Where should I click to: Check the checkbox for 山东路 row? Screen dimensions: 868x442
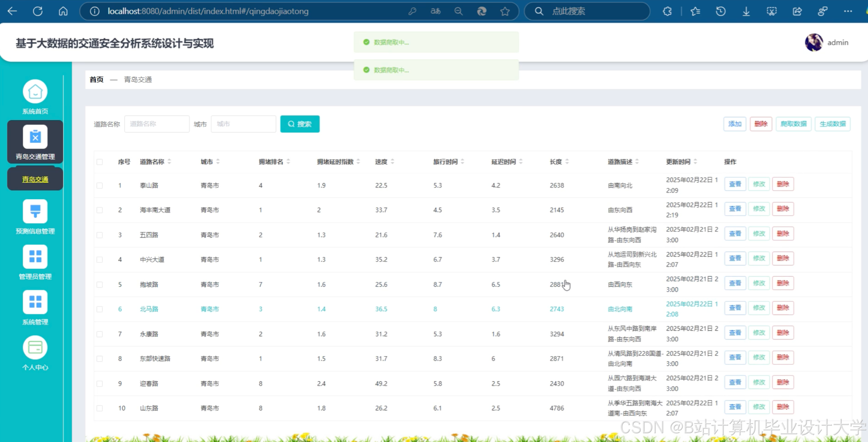click(x=100, y=408)
